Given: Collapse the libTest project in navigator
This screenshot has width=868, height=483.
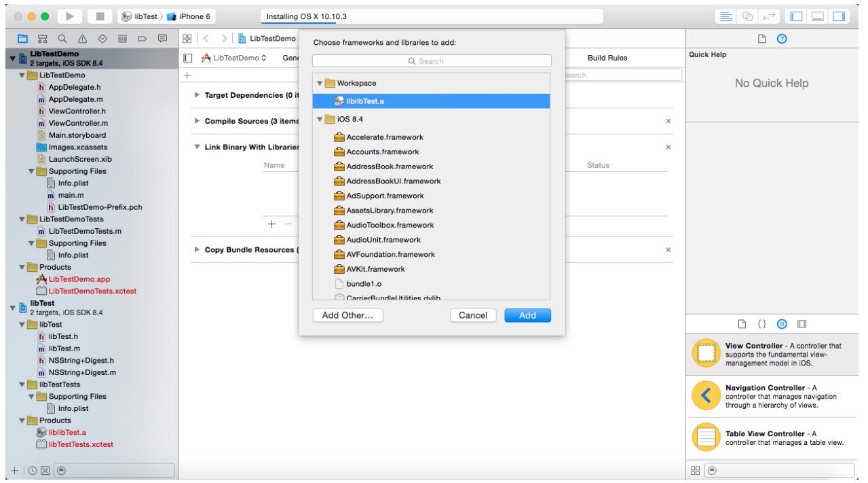Looking at the screenshot, I should [13, 308].
